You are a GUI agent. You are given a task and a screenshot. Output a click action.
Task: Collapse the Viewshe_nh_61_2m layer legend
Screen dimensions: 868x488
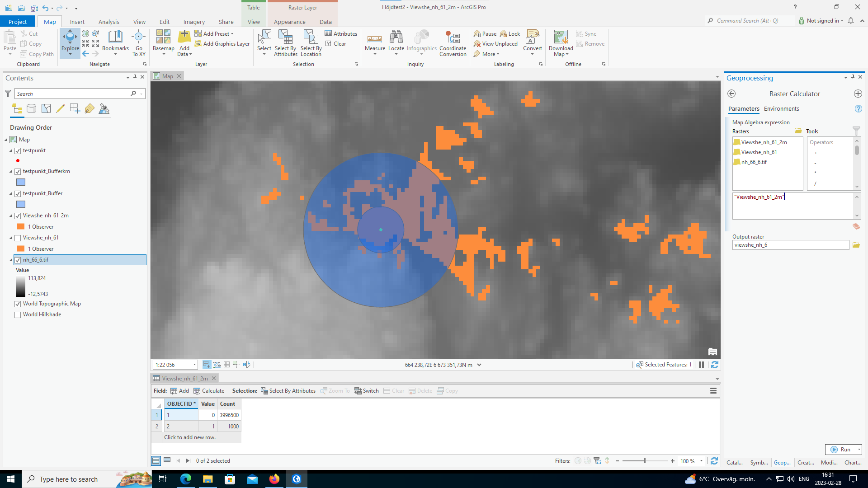click(x=11, y=216)
